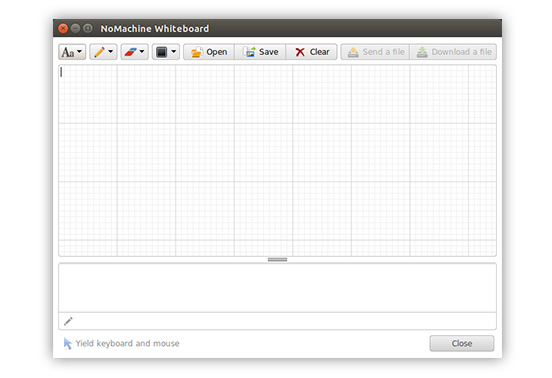This screenshot has height=378, width=552.
Task: Click the splitter handle between panels
Action: (x=277, y=260)
